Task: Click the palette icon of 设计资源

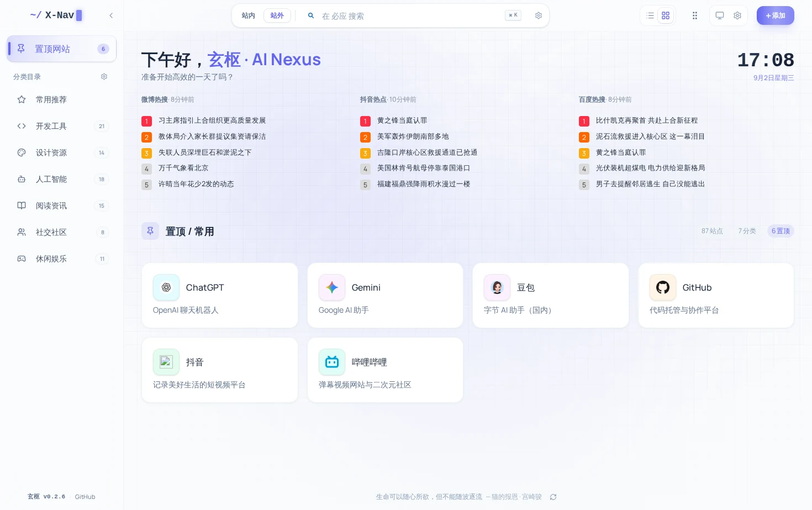Action: click(22, 153)
